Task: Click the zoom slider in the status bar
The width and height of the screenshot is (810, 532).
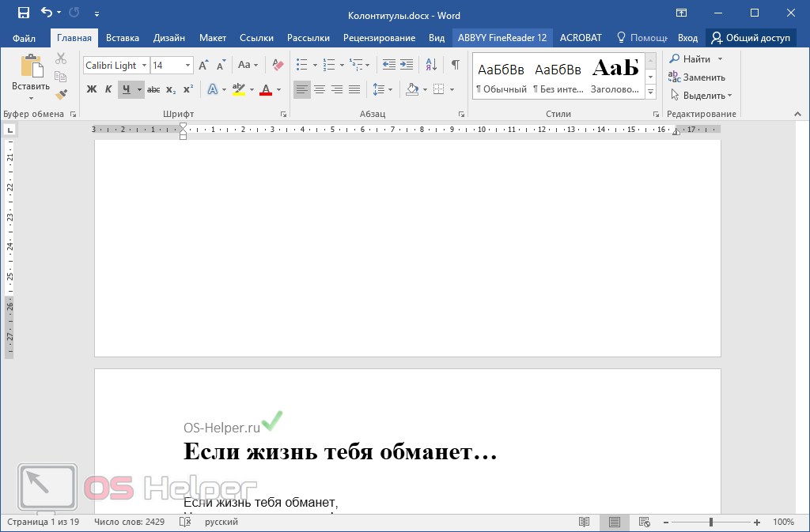Action: 711,523
